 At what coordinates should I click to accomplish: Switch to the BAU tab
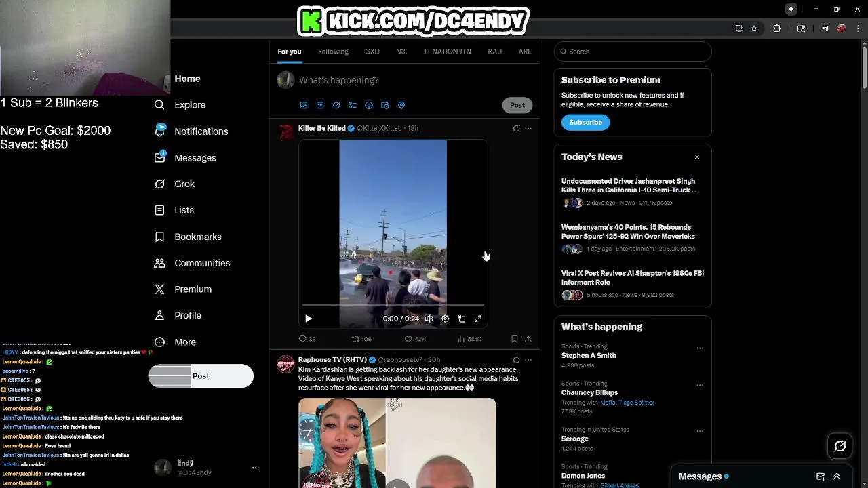click(x=495, y=52)
